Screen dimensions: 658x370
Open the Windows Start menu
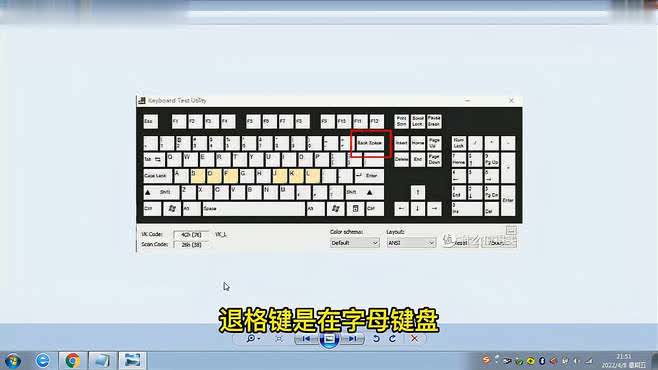13,361
